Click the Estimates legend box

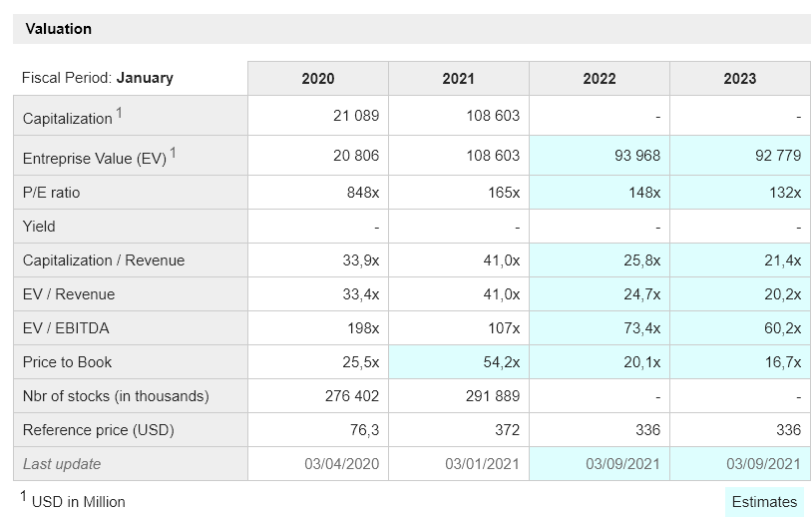click(763, 502)
